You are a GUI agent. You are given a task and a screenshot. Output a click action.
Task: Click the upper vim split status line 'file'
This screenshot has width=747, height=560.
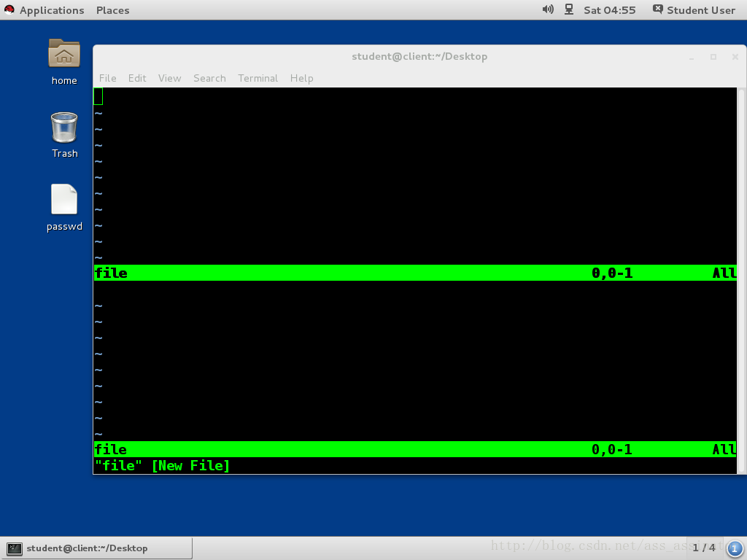coord(415,273)
